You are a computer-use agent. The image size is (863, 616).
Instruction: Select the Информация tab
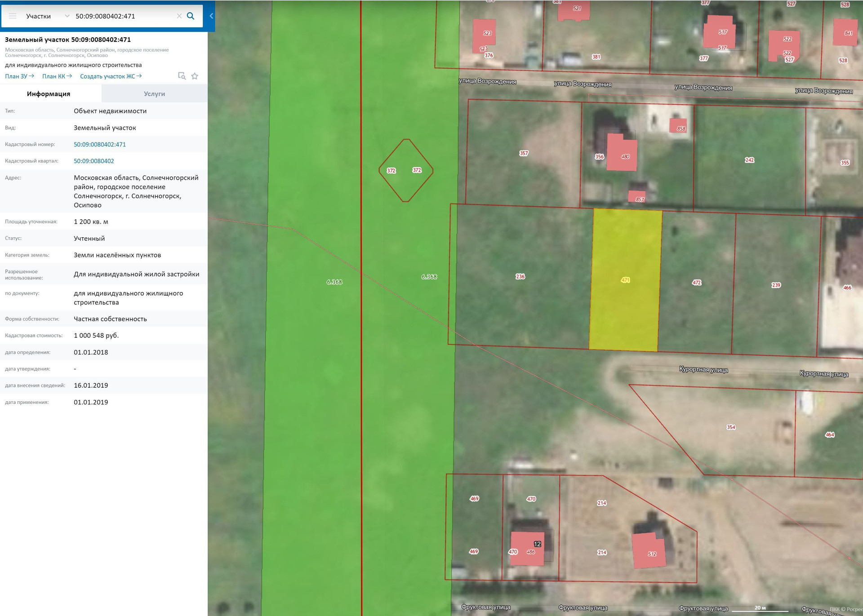click(49, 94)
